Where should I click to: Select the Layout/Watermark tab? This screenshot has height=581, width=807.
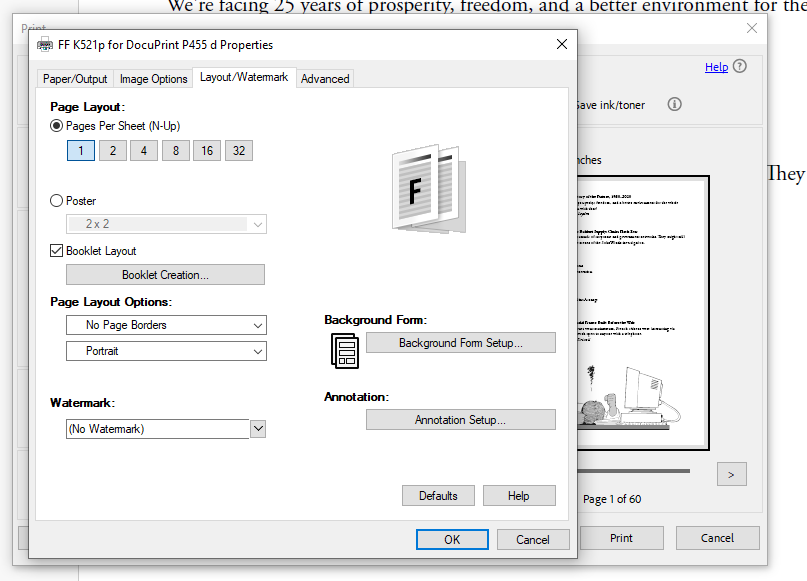pos(244,77)
